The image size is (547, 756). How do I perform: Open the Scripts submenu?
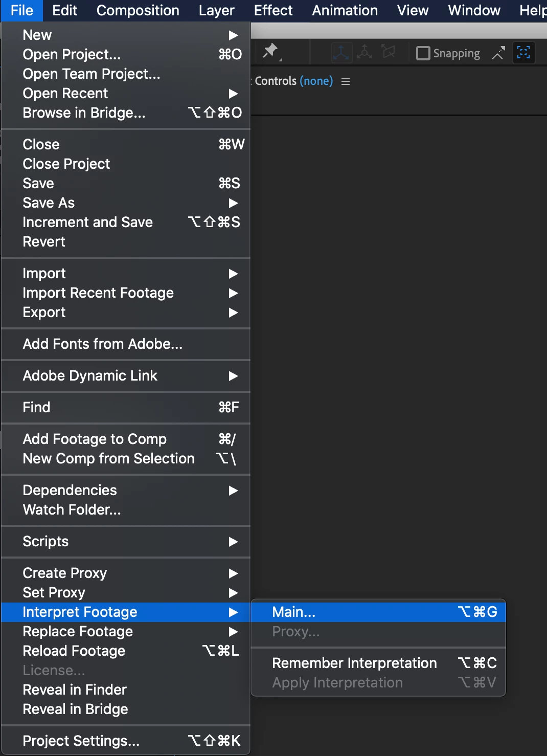coord(126,541)
